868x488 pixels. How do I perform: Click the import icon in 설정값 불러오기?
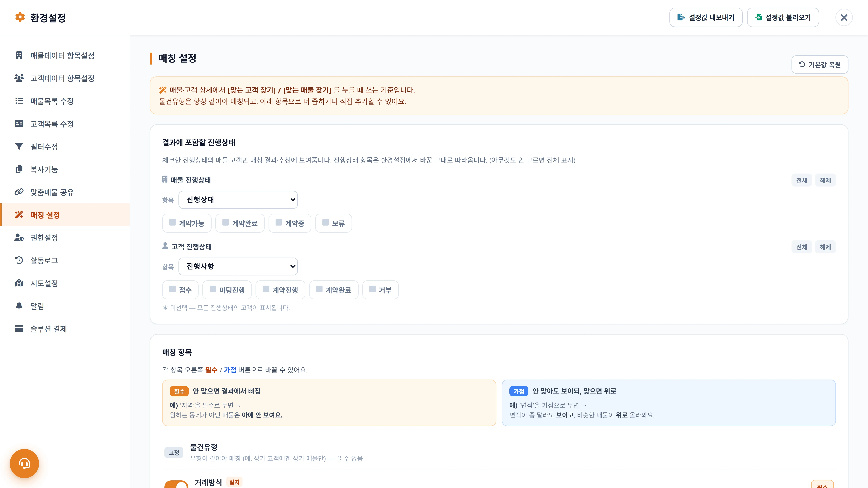tap(758, 17)
